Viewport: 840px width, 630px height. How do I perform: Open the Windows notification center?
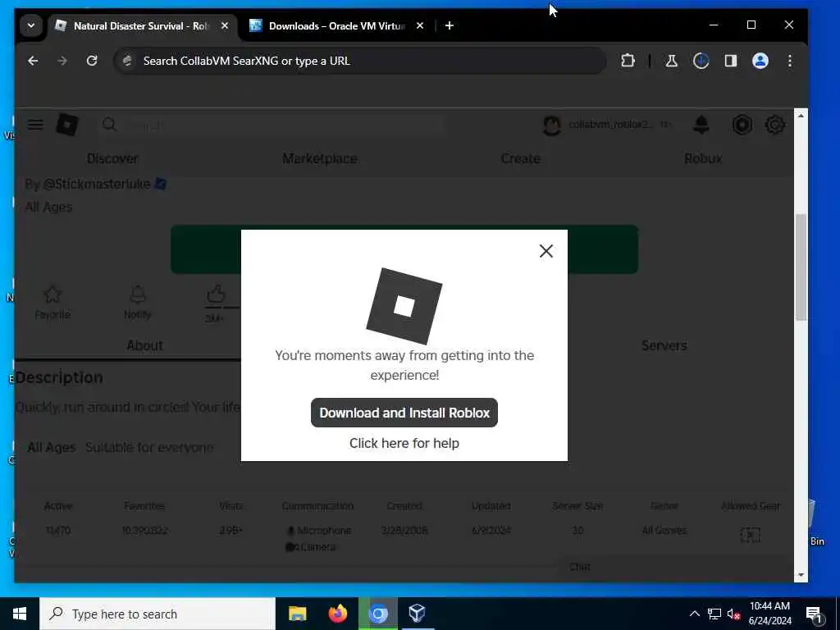tap(815, 614)
